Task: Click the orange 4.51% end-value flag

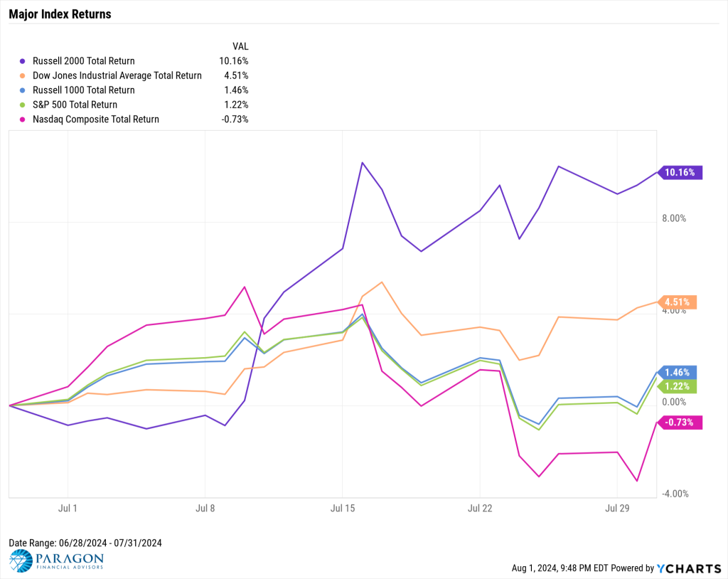Action: tap(678, 302)
